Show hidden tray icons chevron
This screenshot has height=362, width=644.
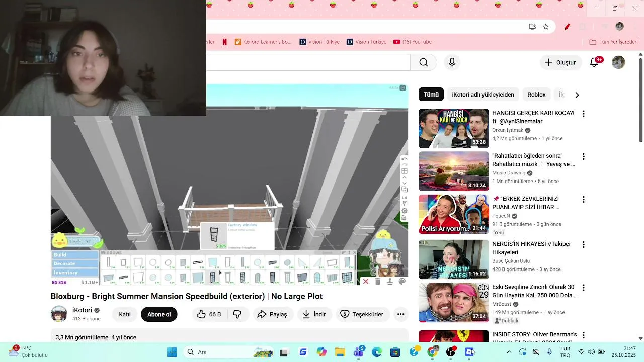point(509,352)
